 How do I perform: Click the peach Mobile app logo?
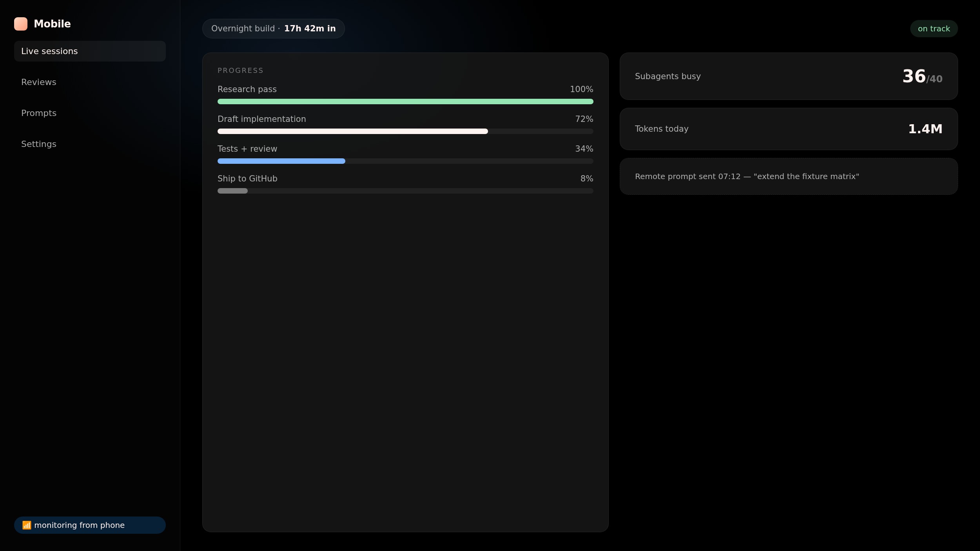click(21, 24)
